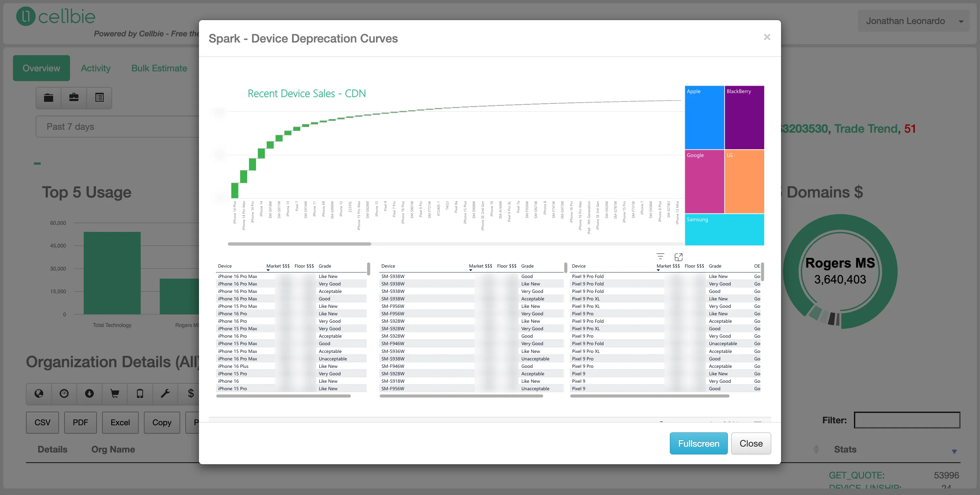The height and width of the screenshot is (495, 980).
Task: Click the Recent Device Sales - CDN chart title
Action: [307, 93]
